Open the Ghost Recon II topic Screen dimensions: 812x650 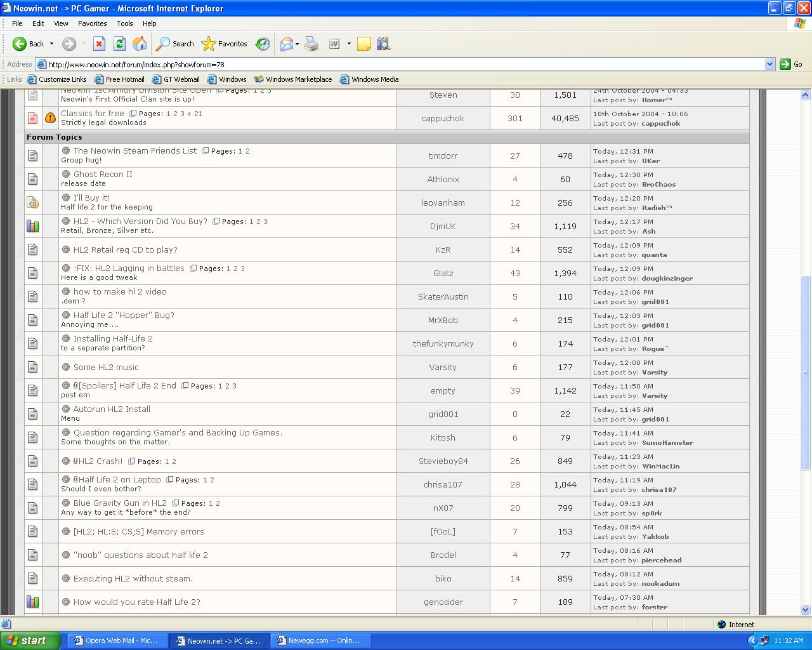103,174
